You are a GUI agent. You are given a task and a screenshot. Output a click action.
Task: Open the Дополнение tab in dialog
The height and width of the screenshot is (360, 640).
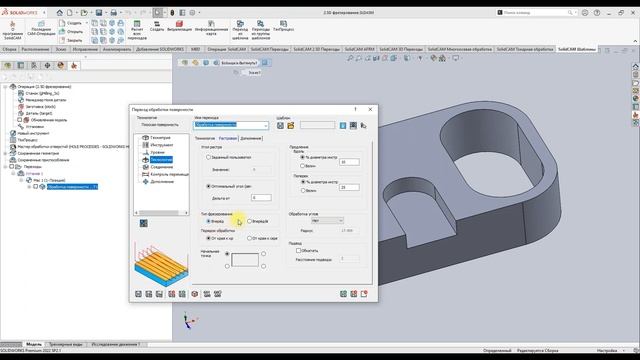[x=251, y=138]
